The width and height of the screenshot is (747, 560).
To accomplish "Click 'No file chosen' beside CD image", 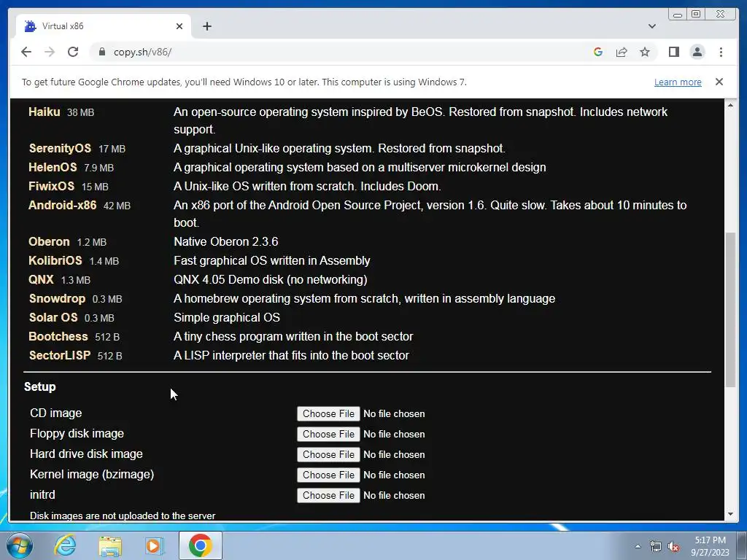I will [394, 414].
